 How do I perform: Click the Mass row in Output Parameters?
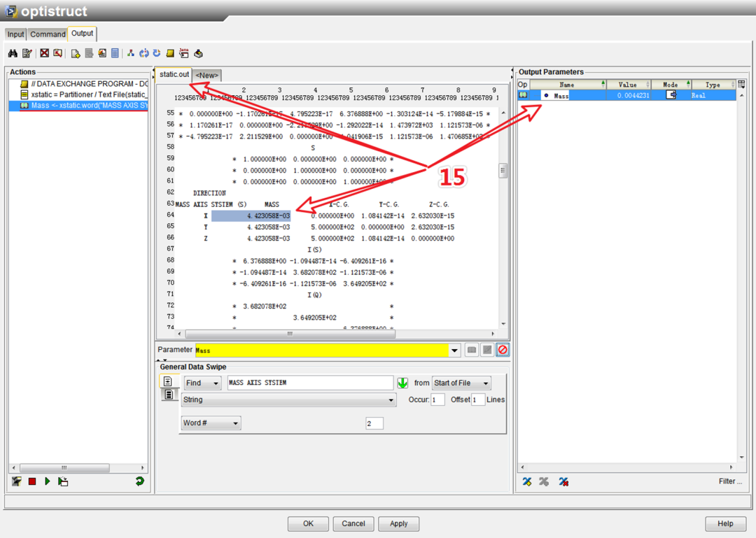point(626,95)
